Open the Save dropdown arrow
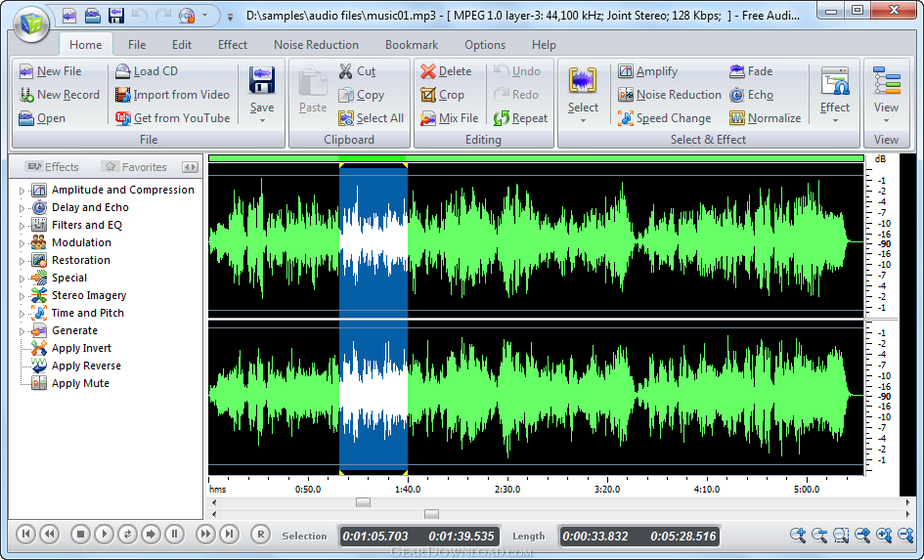Image resolution: width=924 pixels, height=560 pixels. click(x=261, y=121)
